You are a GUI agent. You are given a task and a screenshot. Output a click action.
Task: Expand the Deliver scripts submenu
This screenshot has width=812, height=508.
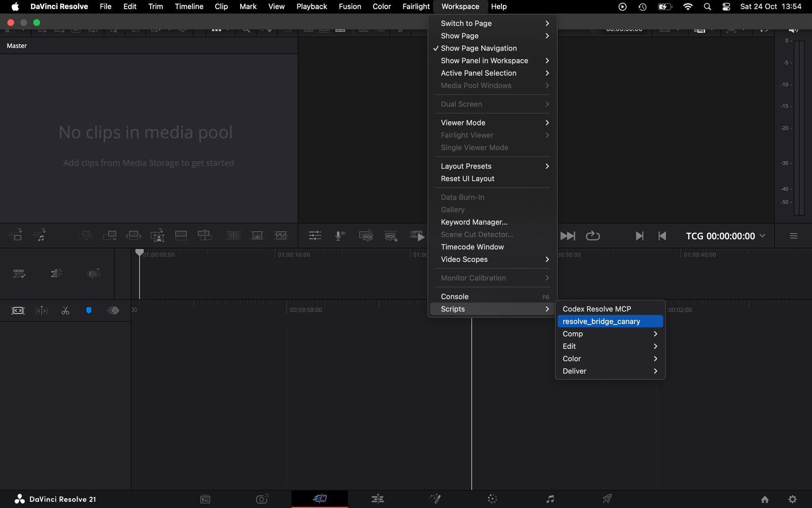pos(610,371)
